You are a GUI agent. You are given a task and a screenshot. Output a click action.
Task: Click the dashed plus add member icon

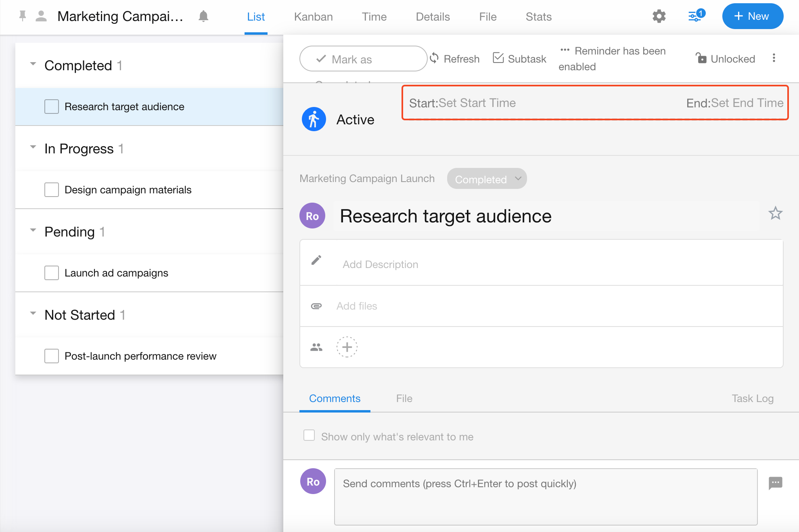pos(347,347)
